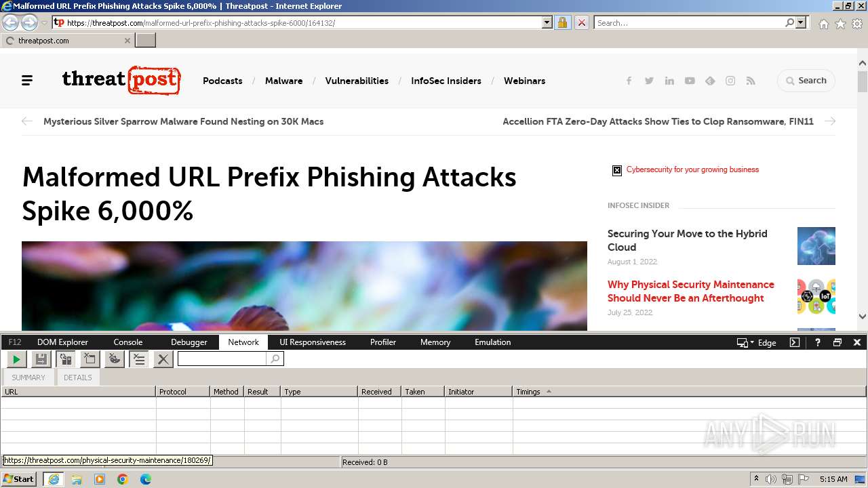
Task: Open the Emulation tab
Action: [493, 342]
